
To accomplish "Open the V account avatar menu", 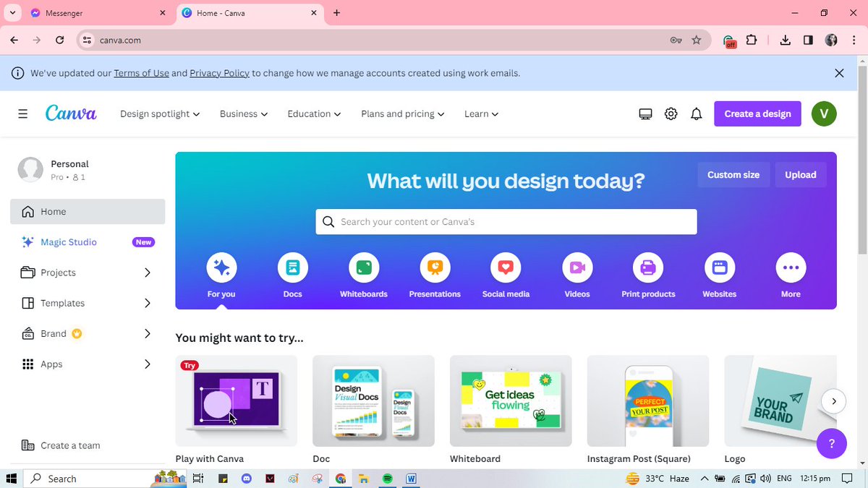I will click(824, 114).
